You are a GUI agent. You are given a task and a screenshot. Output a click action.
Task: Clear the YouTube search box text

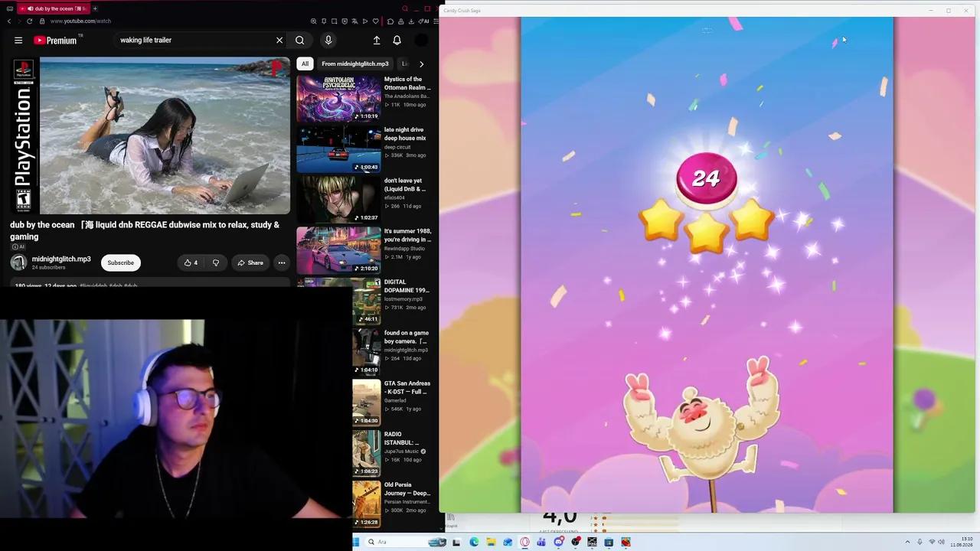pyautogui.click(x=279, y=41)
